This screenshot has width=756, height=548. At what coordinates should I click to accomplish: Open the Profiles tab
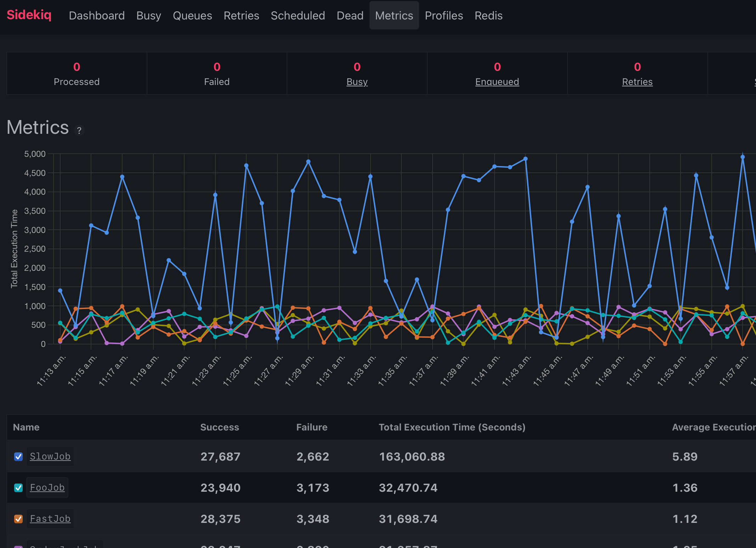444,16
